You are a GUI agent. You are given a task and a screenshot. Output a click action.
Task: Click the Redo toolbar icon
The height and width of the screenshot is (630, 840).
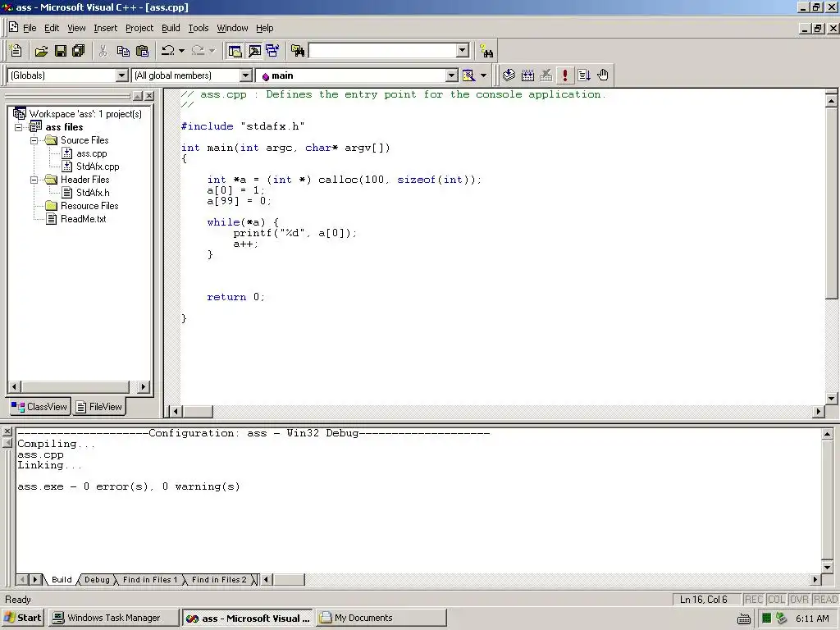[198, 51]
